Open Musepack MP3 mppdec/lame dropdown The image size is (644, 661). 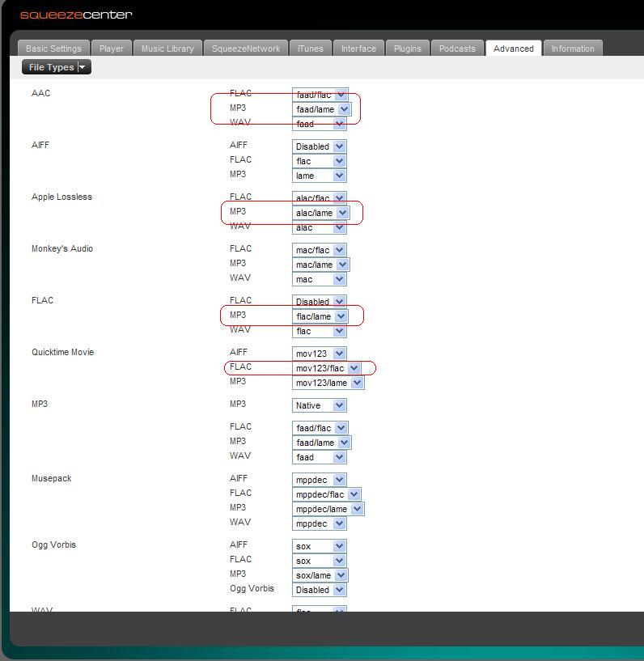[x=328, y=509]
